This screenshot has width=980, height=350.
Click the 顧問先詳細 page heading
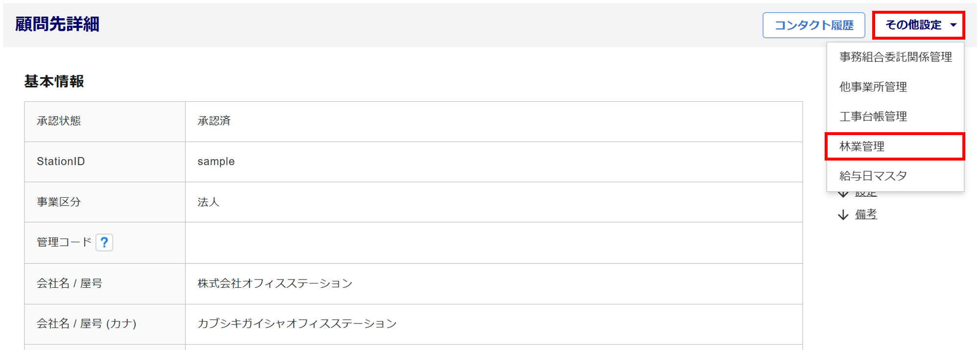(57, 24)
